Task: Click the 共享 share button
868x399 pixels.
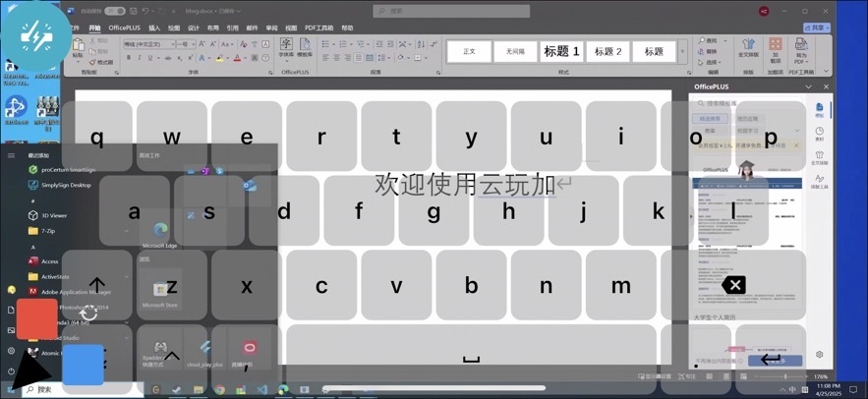Action: coord(816,28)
